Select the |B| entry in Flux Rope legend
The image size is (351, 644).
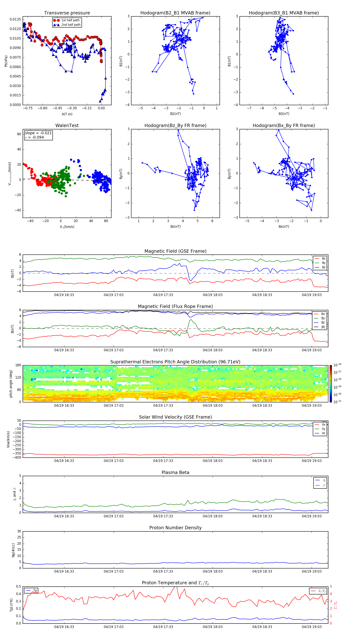click(320, 327)
